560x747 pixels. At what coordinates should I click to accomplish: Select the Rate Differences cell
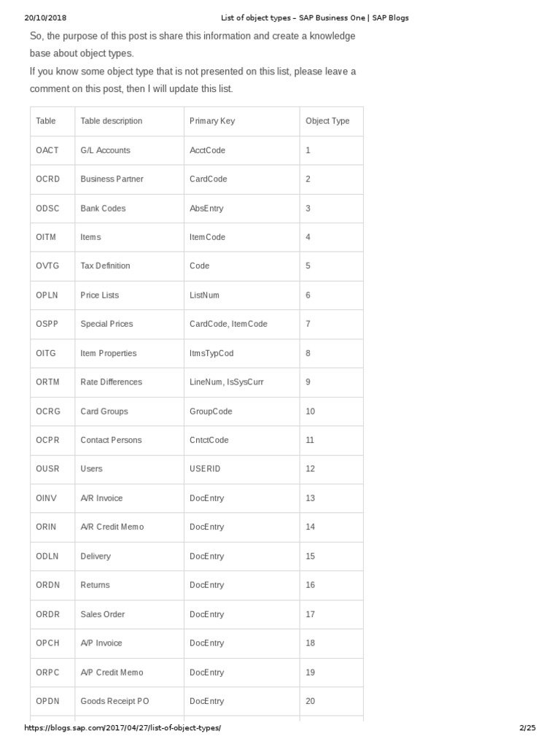tap(112, 382)
